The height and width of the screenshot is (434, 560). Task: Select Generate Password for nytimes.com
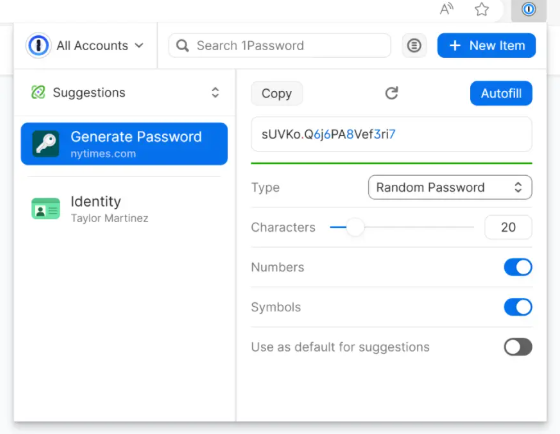pos(124,144)
